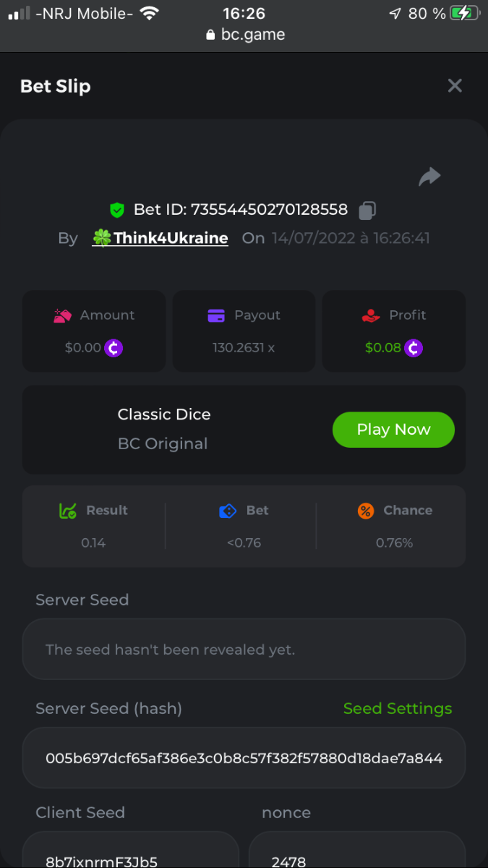Click the Profit coin currency icon
Image resolution: width=488 pixels, height=868 pixels.
(414, 348)
